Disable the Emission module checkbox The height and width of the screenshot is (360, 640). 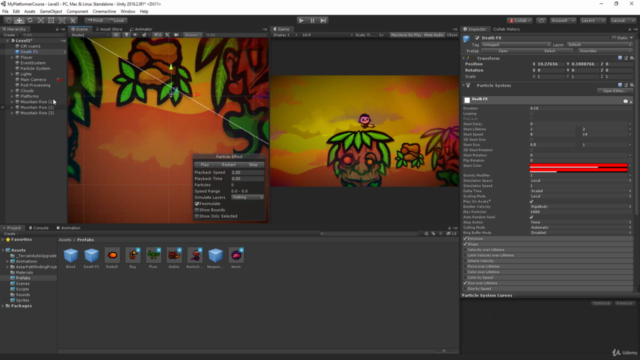coord(465,238)
